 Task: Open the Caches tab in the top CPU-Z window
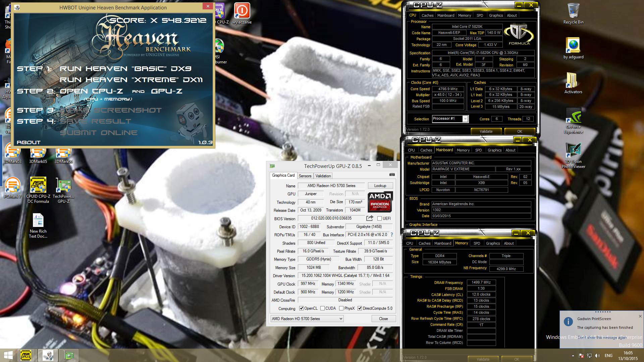point(427,15)
